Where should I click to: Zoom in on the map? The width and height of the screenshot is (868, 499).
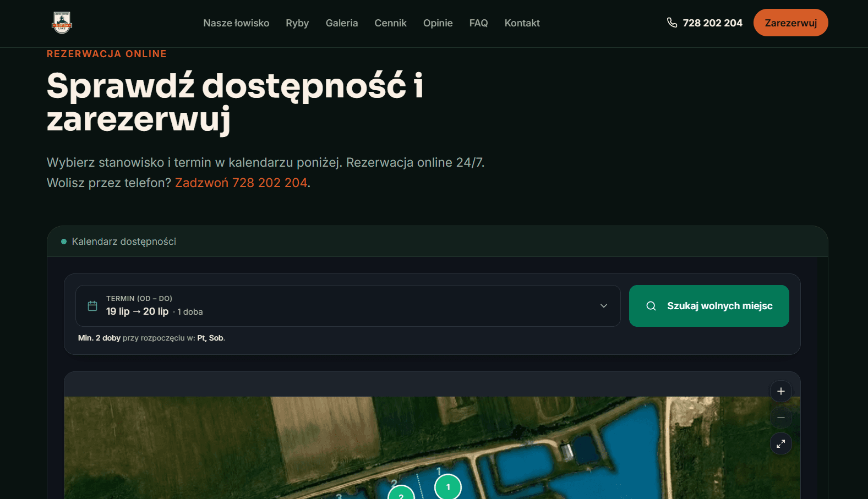[x=781, y=391]
